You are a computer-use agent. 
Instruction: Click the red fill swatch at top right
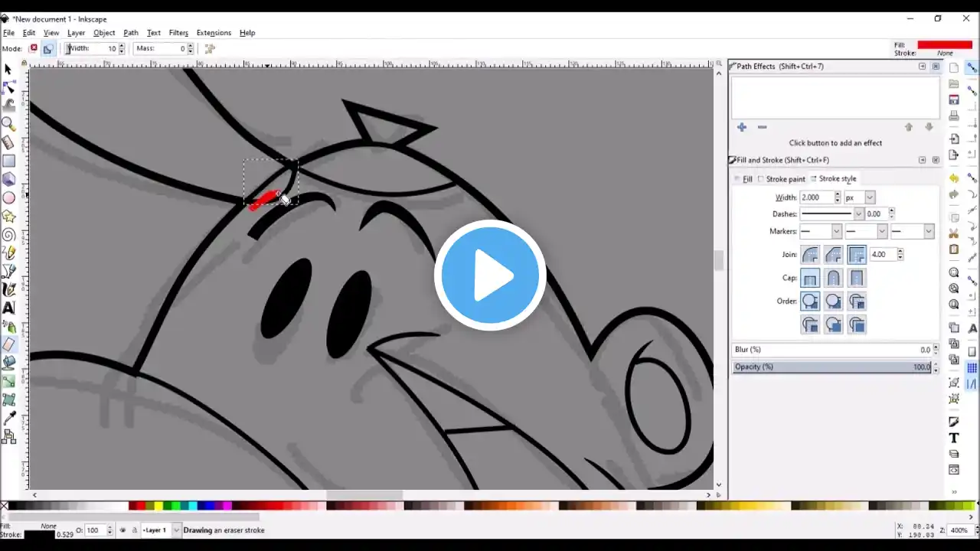point(945,45)
